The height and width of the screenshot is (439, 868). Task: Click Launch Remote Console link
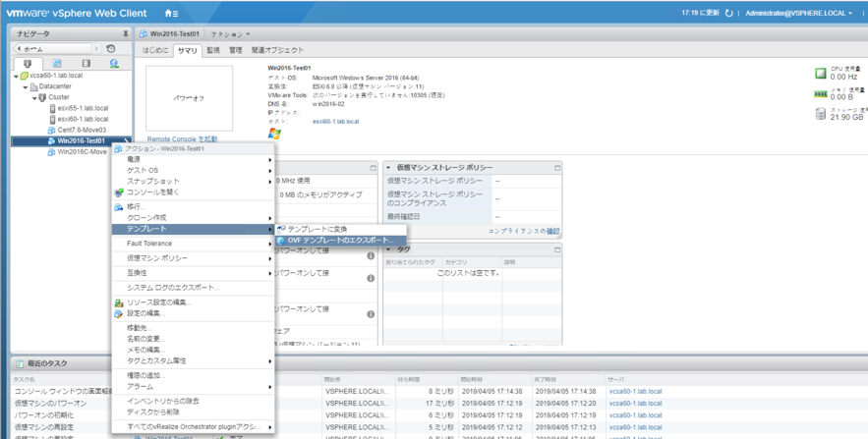(182, 138)
